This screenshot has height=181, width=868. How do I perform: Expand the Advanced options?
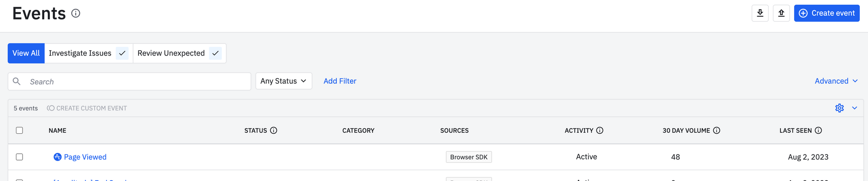(x=836, y=81)
